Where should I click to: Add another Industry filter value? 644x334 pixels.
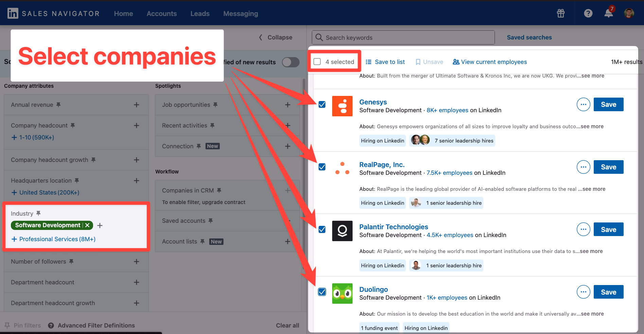(x=100, y=226)
